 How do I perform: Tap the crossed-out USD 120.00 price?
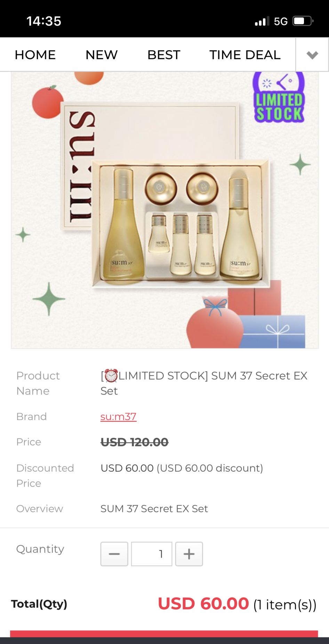134,442
